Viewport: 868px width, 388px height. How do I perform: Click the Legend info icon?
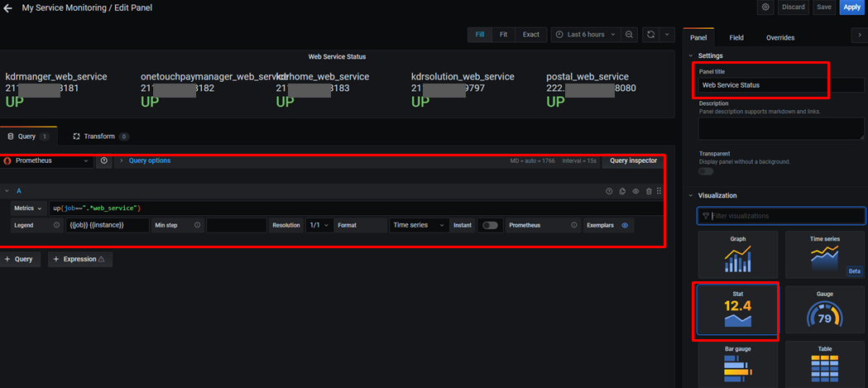(x=56, y=225)
